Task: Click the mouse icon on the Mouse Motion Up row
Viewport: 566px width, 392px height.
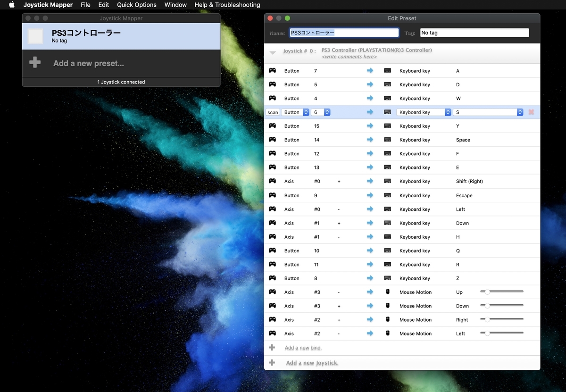Action: tap(388, 292)
